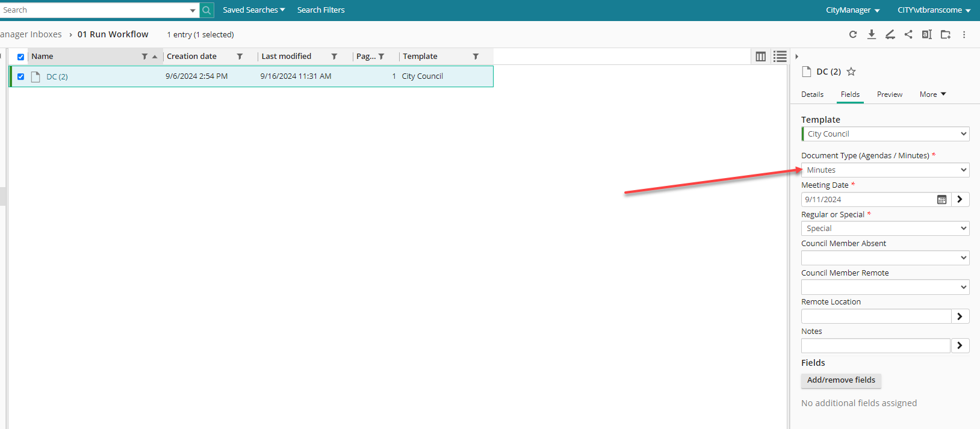Click the Remote Location text field

point(876,316)
